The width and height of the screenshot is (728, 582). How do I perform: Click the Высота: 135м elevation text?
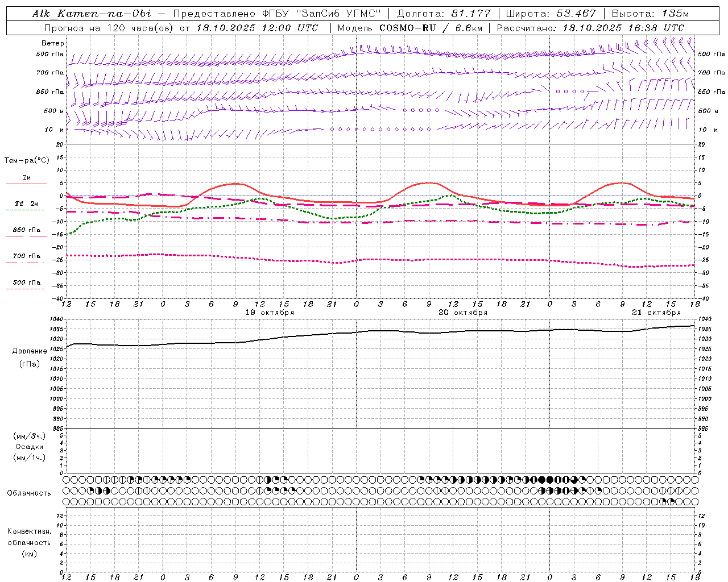[650, 14]
